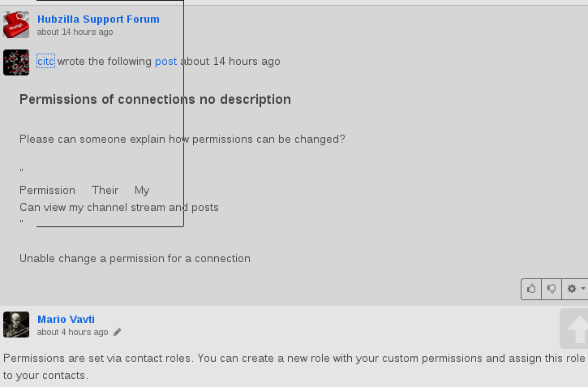Click the text 'Unable change a permission'

[135, 258]
